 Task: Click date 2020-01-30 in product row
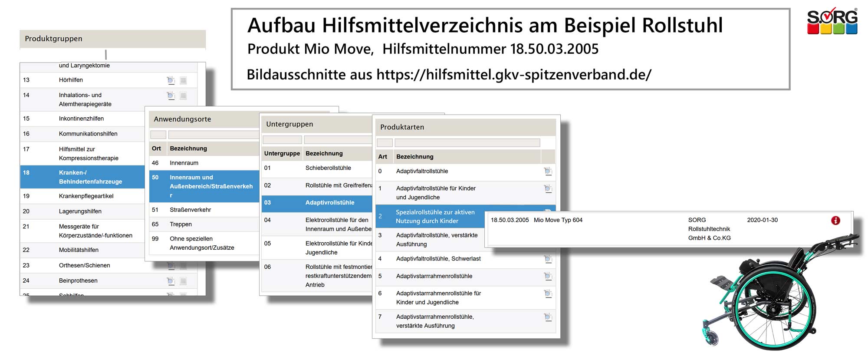[763, 221]
